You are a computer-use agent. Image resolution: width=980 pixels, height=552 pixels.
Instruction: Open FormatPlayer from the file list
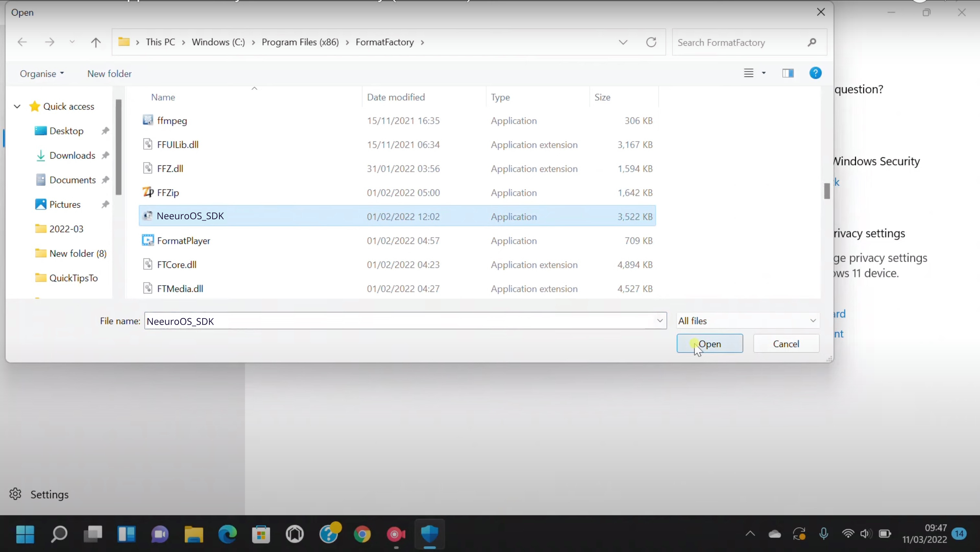coord(184,241)
